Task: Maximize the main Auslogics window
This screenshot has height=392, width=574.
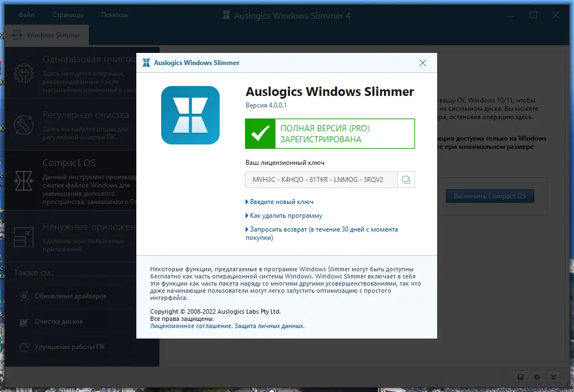Action: (533, 15)
